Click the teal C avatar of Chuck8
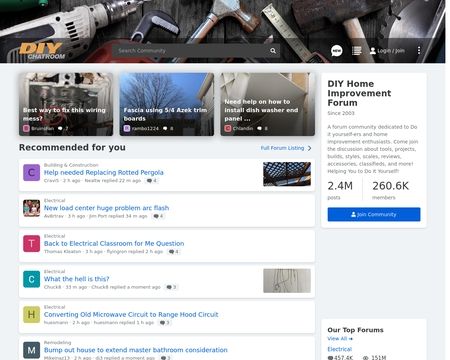Image resolution: width=450 pixels, height=360 pixels. click(x=32, y=279)
